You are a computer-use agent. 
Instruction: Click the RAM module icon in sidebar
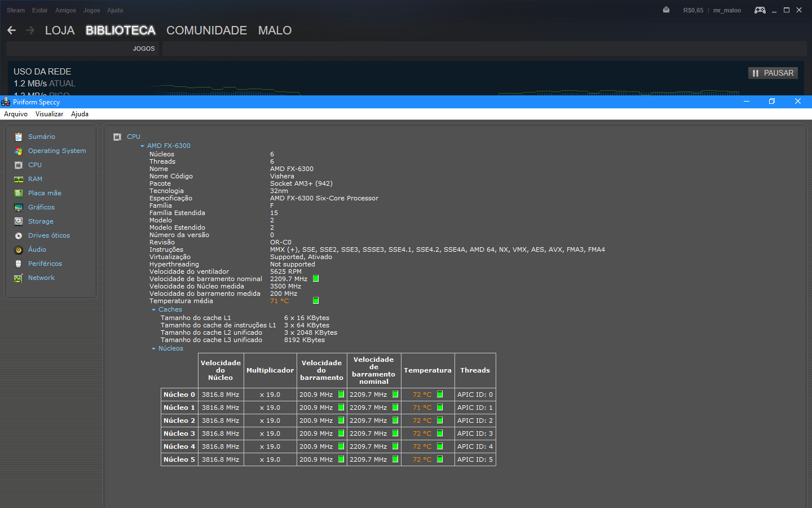point(19,179)
